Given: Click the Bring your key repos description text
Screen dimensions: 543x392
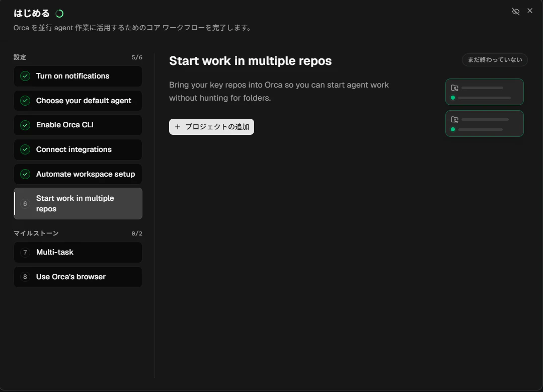Looking at the screenshot, I should (x=279, y=92).
